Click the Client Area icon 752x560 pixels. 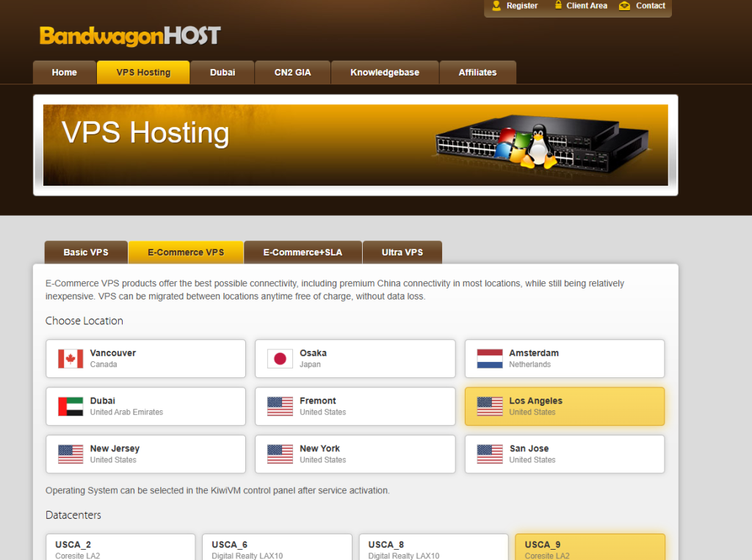556,6
